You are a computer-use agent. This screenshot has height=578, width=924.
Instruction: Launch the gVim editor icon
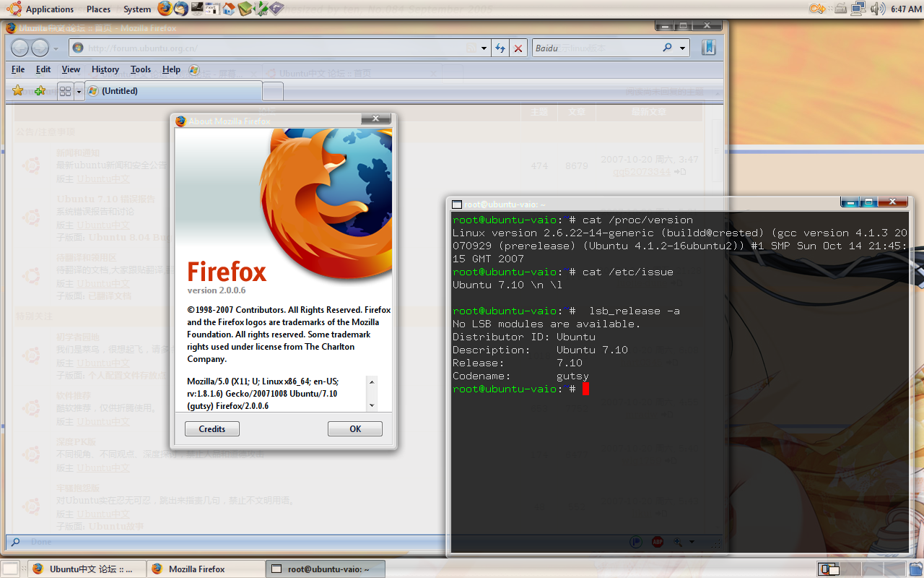coord(261,9)
